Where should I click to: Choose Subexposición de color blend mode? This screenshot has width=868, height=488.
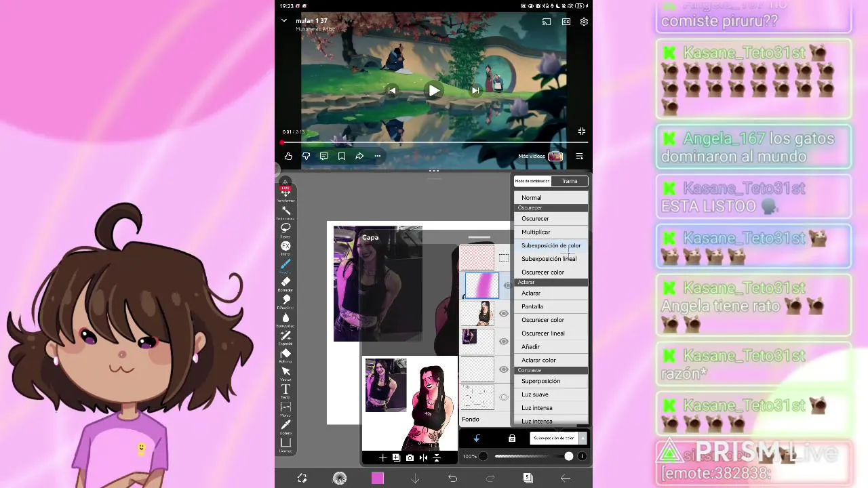pyautogui.click(x=551, y=245)
